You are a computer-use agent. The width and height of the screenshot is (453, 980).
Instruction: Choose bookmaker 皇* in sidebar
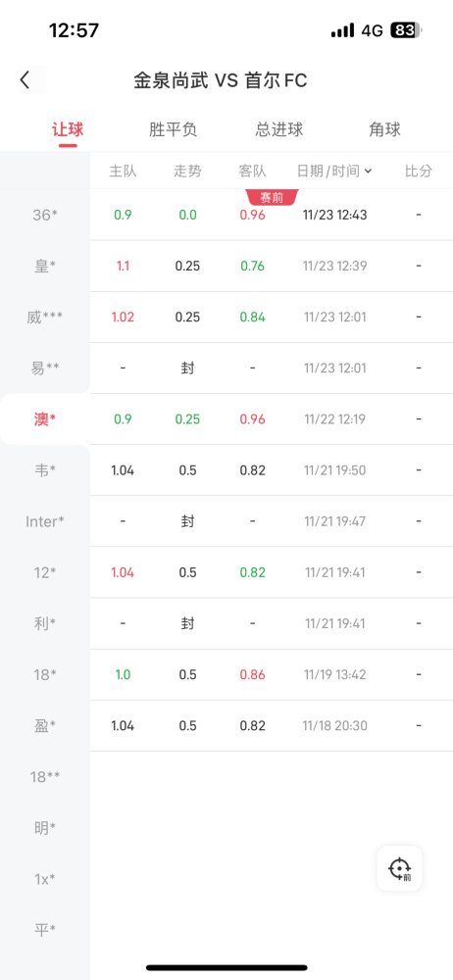(45, 267)
